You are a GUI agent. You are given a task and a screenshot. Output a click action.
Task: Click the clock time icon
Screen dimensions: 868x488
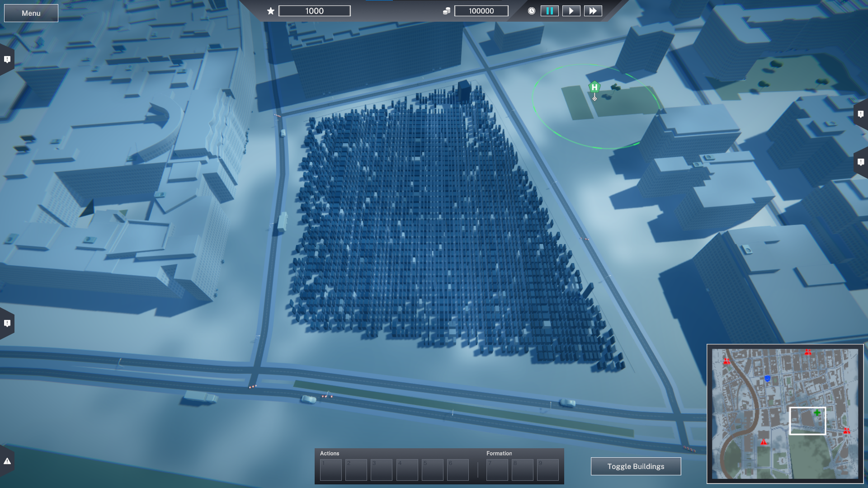[532, 11]
